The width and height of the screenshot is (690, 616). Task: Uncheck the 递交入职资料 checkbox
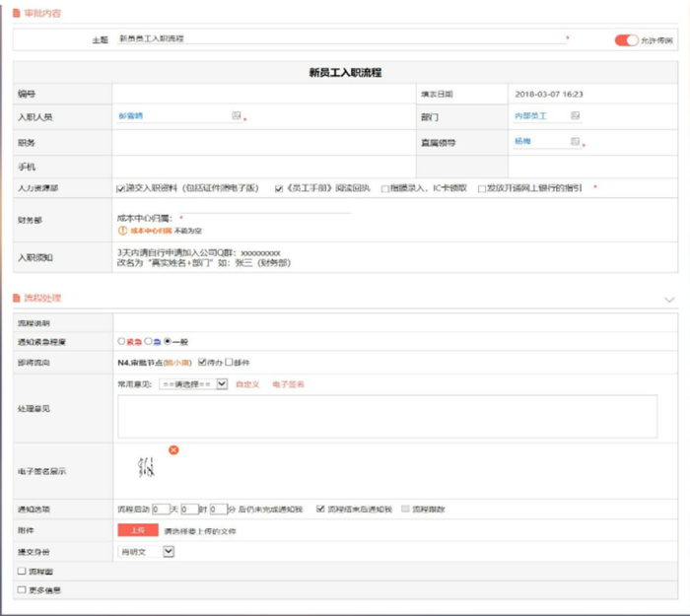click(120, 187)
